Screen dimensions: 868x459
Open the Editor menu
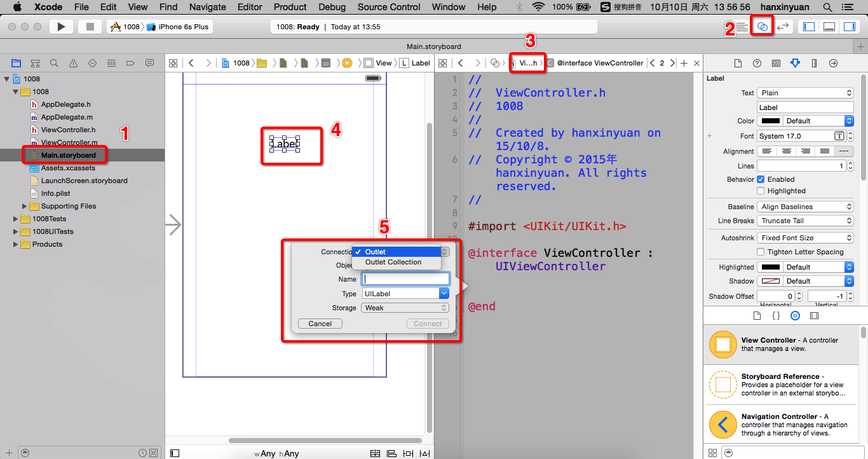coord(250,7)
